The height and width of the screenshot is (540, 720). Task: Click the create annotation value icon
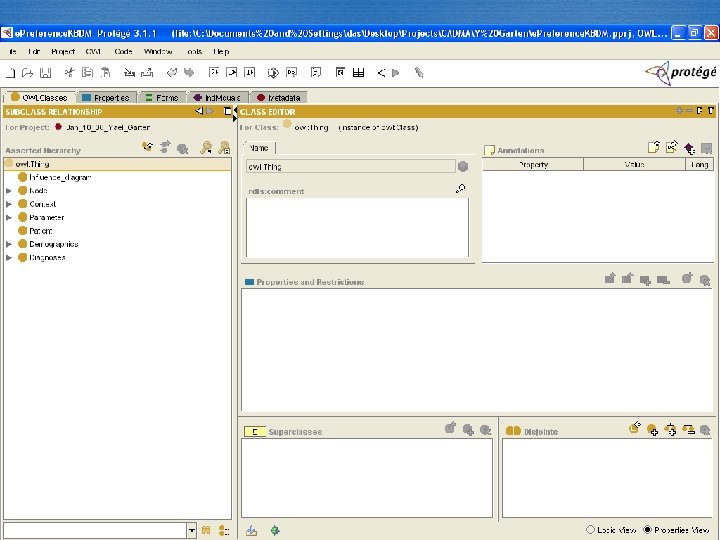pos(653,147)
